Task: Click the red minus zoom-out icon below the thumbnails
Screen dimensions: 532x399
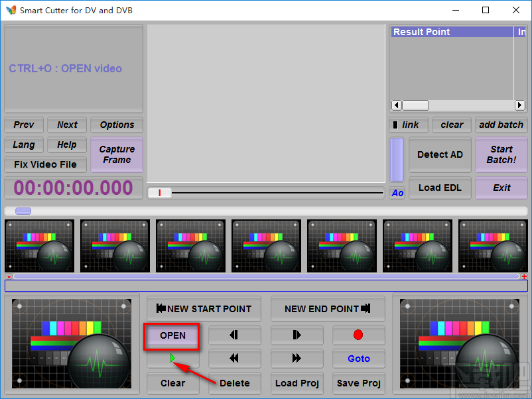Action: [9, 276]
